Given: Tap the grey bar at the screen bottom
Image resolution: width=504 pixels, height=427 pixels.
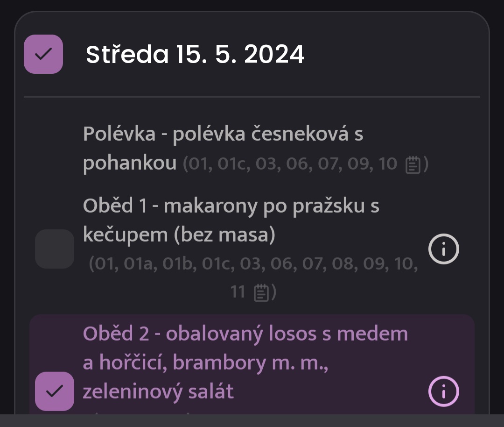Looking at the screenshot, I should coord(252,420).
